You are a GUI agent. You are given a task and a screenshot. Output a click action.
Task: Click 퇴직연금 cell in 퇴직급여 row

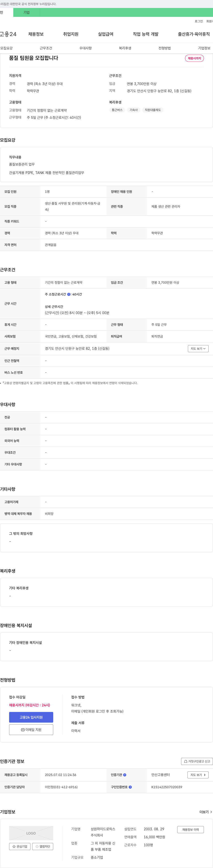coord(157,336)
